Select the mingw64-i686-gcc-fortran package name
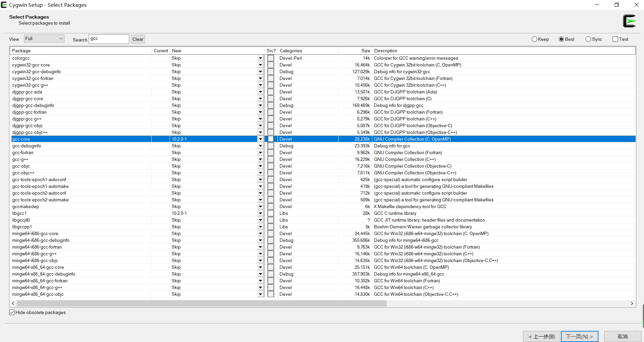644x342 pixels. point(37,247)
